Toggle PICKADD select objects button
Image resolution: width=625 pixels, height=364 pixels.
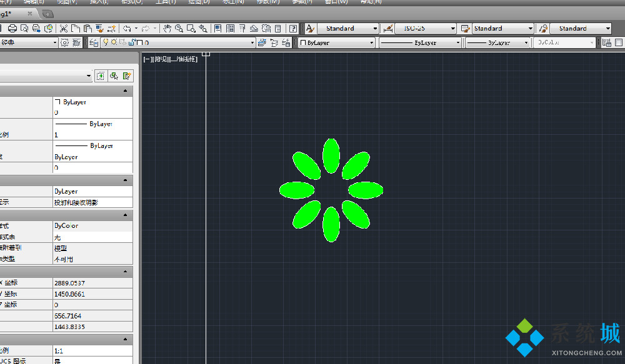(x=100, y=76)
